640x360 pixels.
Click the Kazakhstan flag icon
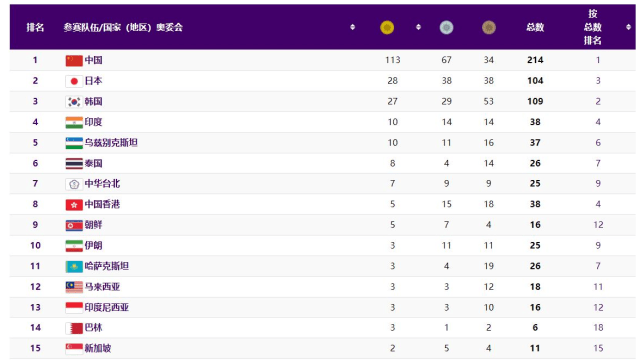point(74,267)
